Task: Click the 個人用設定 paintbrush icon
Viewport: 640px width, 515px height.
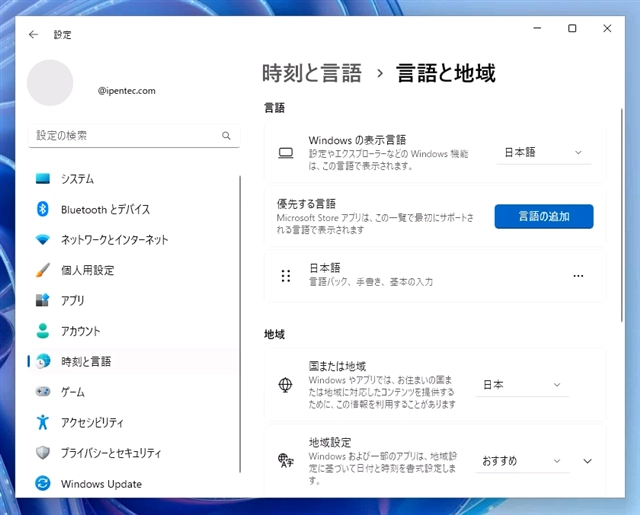Action: pyautogui.click(x=43, y=270)
